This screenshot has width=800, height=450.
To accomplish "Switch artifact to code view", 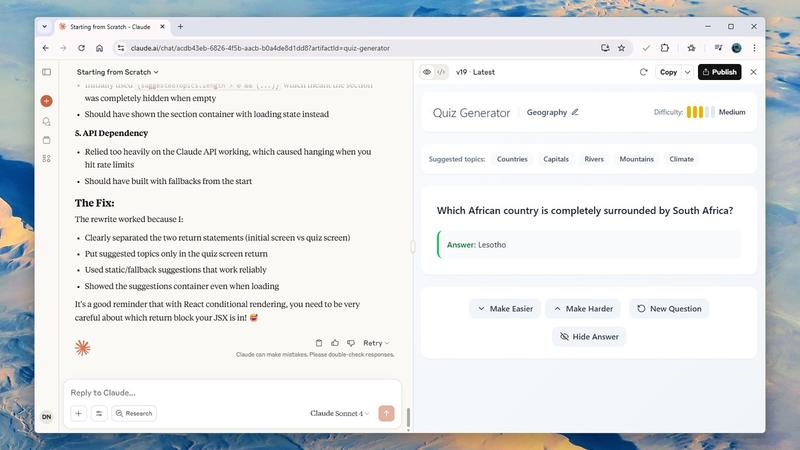I will point(441,72).
